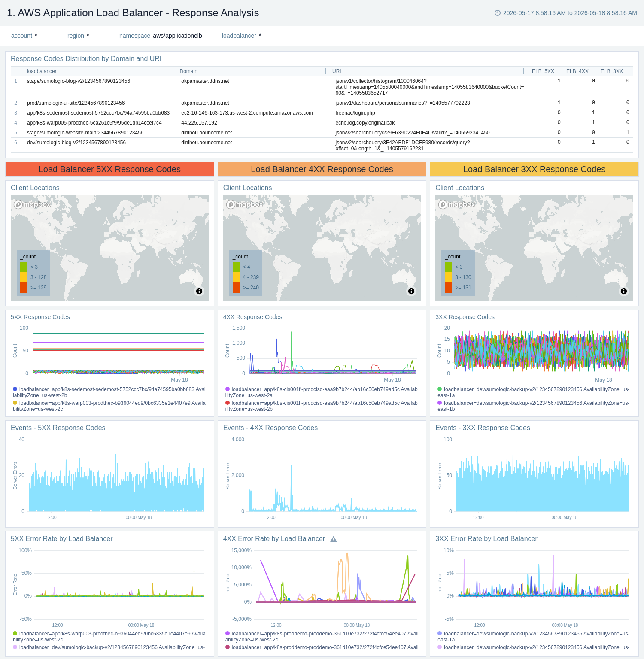
Task: Toggle sumologic-backup us-east-1a series in 3XX Response Codes legend
Action: coord(534,392)
